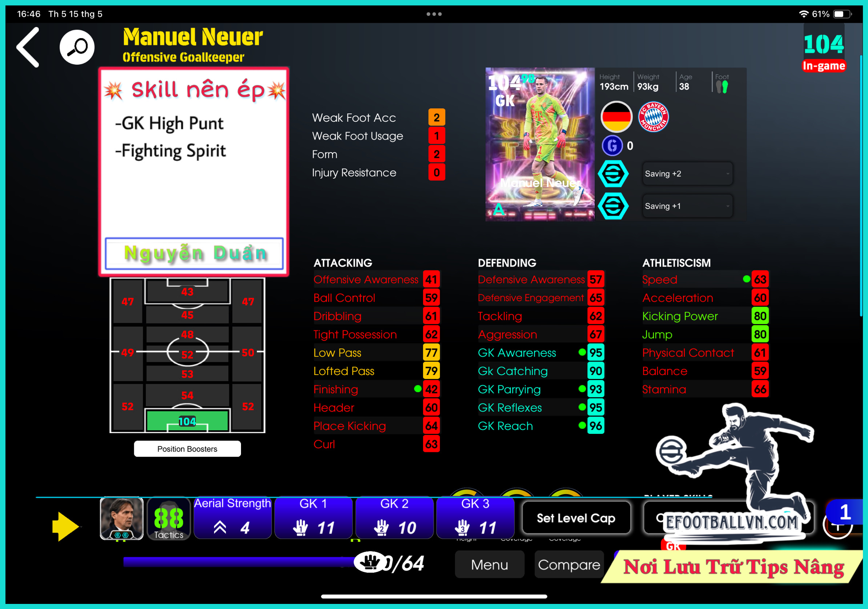Tap the blue progress bar track
The width and height of the screenshot is (868, 609).
[x=238, y=562]
